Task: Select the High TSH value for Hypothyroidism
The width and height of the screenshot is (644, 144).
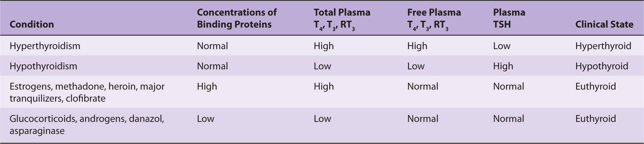Action: 503,66
